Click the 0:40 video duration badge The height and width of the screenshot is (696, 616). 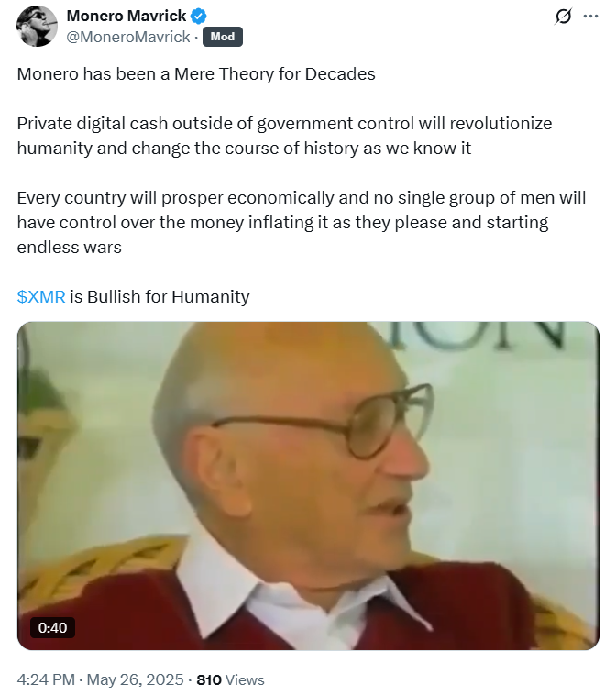pos(52,627)
